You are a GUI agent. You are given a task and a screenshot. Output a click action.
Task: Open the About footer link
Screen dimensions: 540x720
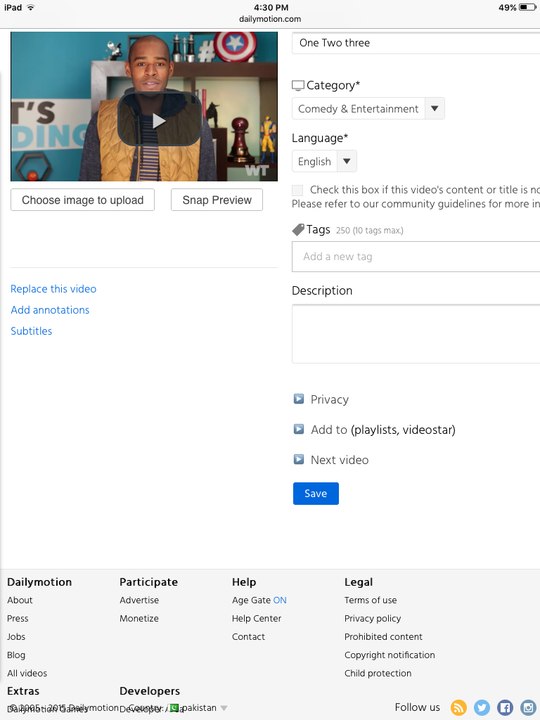coord(20,600)
